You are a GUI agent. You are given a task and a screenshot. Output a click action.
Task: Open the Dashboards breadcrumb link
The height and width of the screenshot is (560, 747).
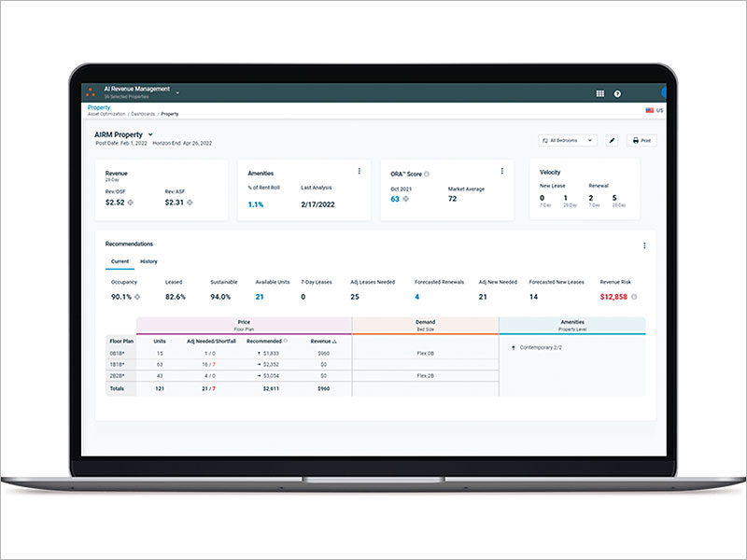point(143,114)
